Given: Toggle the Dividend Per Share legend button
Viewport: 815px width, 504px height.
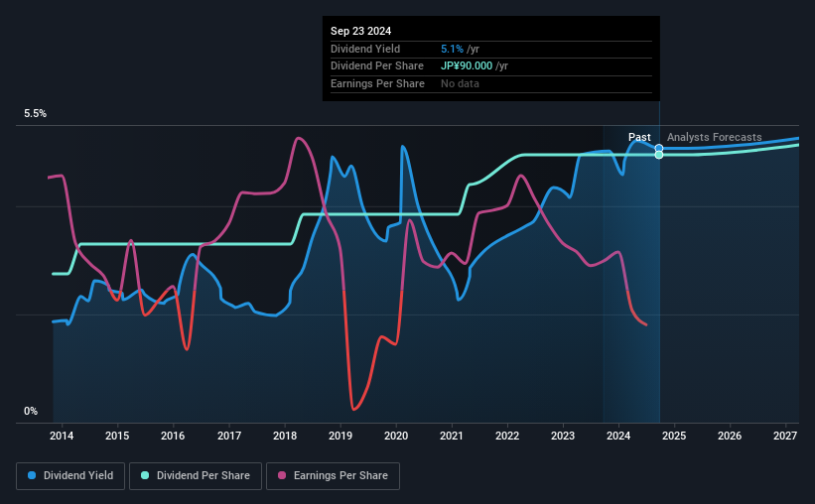Looking at the screenshot, I should click(196, 476).
